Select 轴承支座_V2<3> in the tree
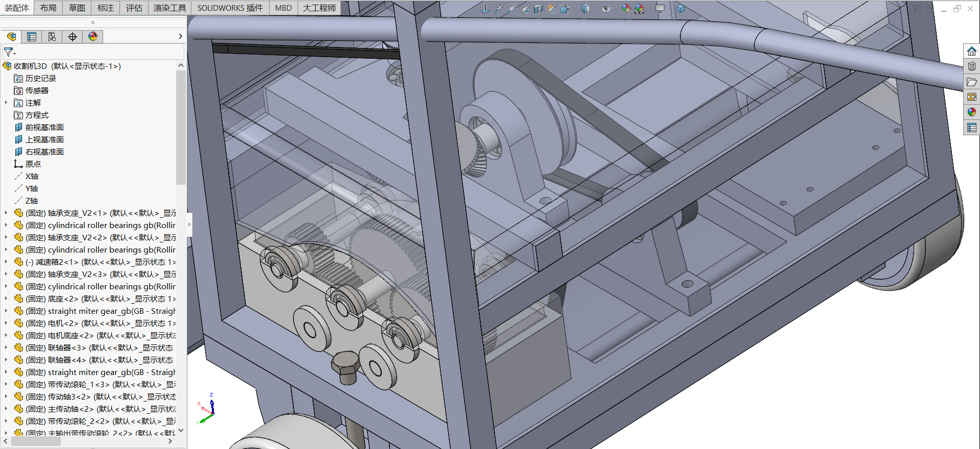This screenshot has width=980, height=449. click(x=95, y=274)
